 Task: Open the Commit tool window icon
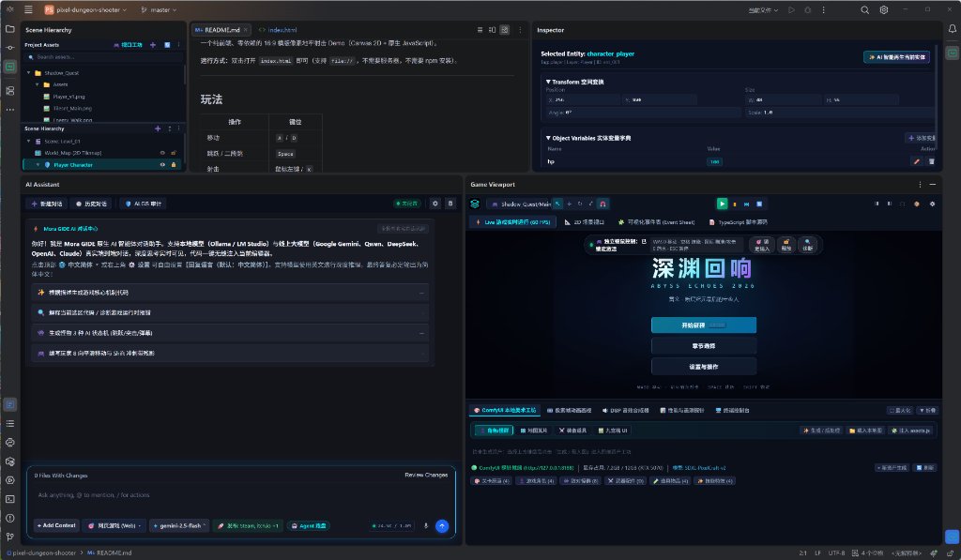pyautogui.click(x=9, y=48)
